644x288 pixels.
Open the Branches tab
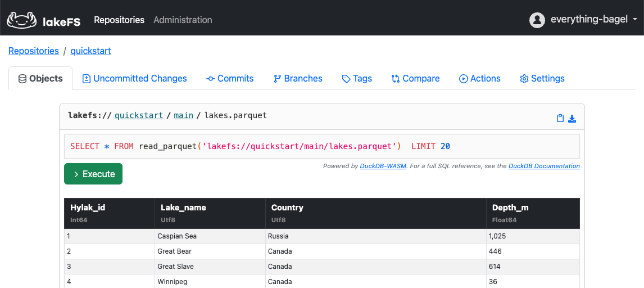(298, 79)
